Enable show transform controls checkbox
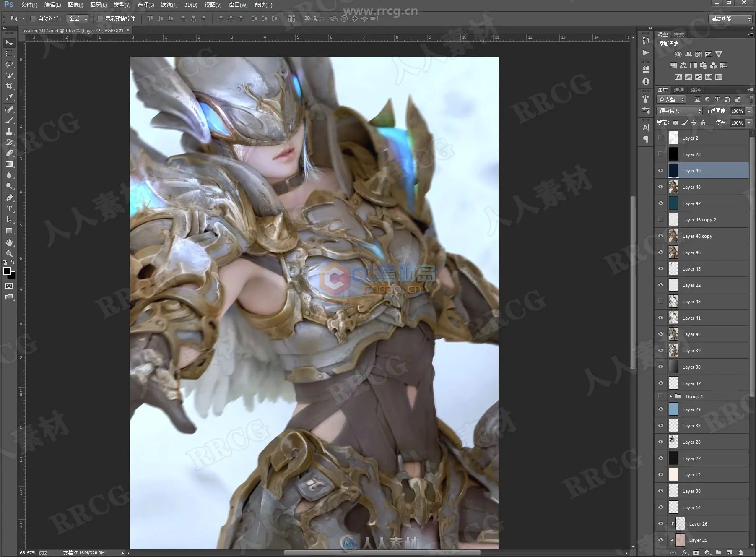The height and width of the screenshot is (557, 756). tap(100, 18)
